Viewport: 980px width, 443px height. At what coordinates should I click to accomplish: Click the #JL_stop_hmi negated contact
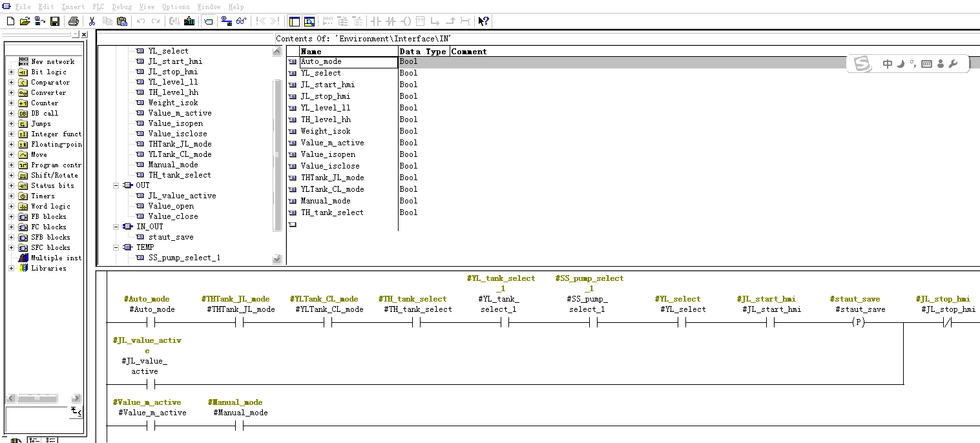947,322
